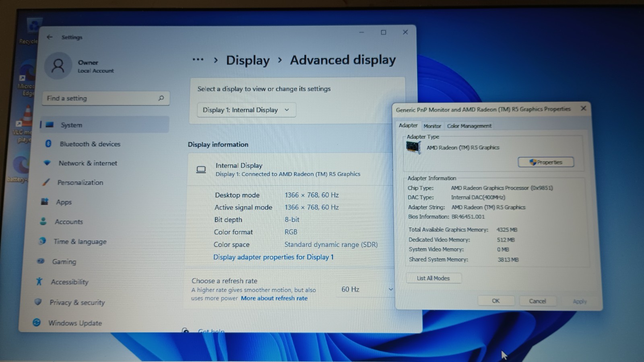Click the breadcrumb ellipsis menu
Viewport: 644px width, 362px height.
198,60
